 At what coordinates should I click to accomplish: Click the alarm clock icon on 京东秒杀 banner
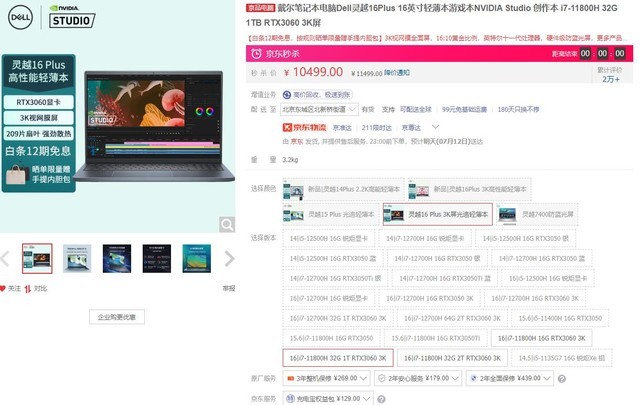[x=256, y=53]
